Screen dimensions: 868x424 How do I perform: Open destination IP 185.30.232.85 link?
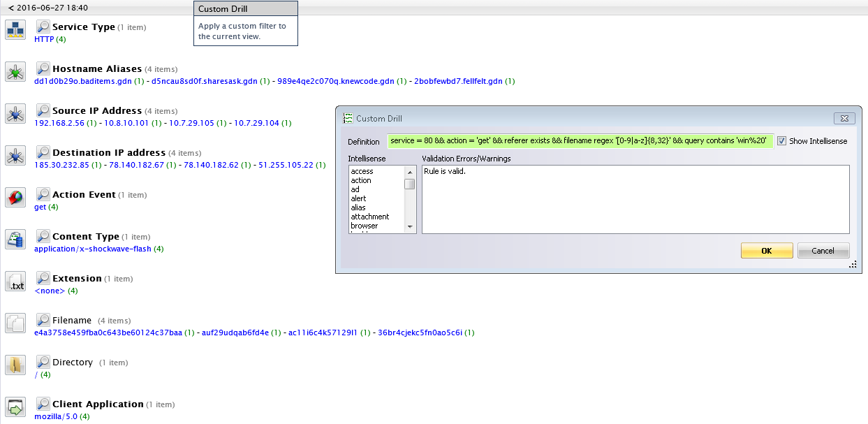pos(61,165)
